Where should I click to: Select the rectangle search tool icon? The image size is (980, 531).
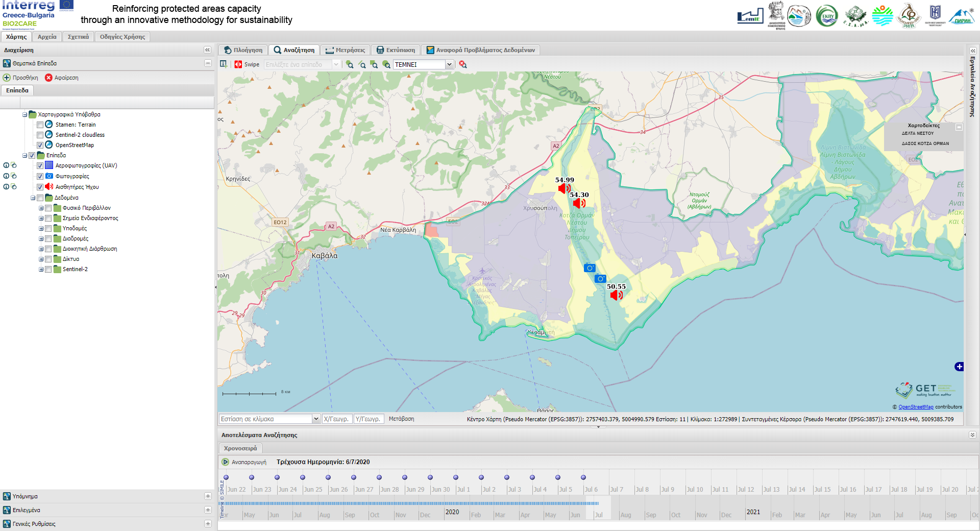tap(374, 64)
